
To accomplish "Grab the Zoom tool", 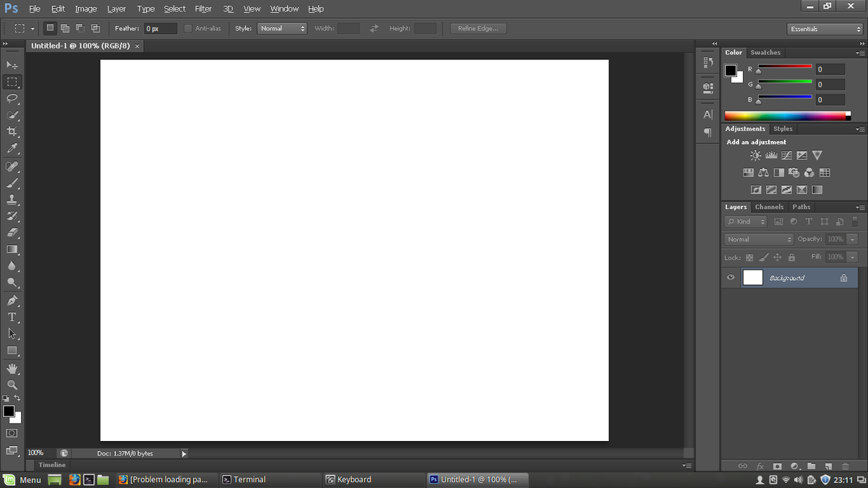I will coord(12,385).
